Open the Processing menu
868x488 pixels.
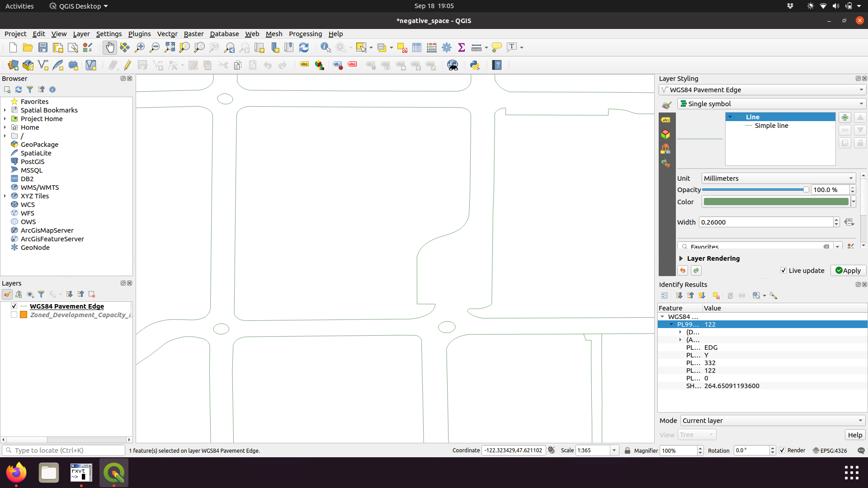[305, 34]
